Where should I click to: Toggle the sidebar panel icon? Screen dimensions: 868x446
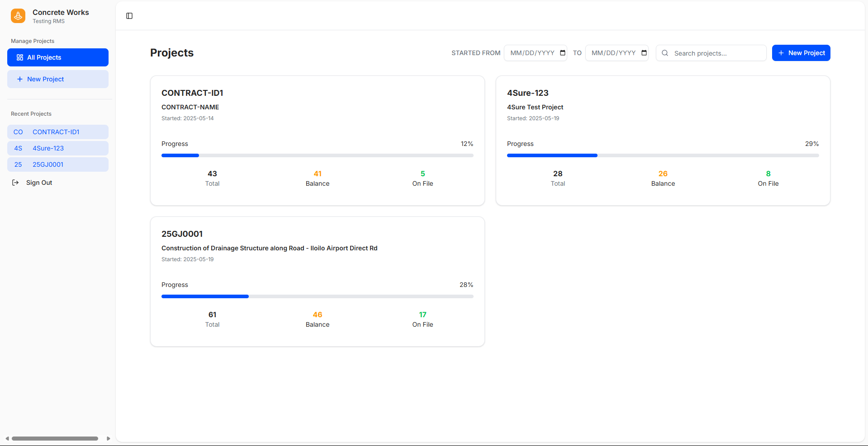point(129,16)
